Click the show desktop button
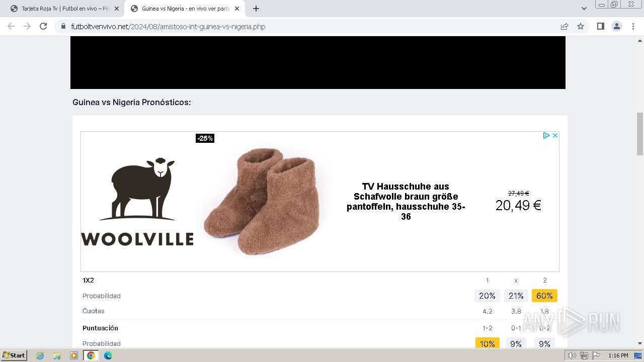644x362 pixels. click(x=638, y=355)
